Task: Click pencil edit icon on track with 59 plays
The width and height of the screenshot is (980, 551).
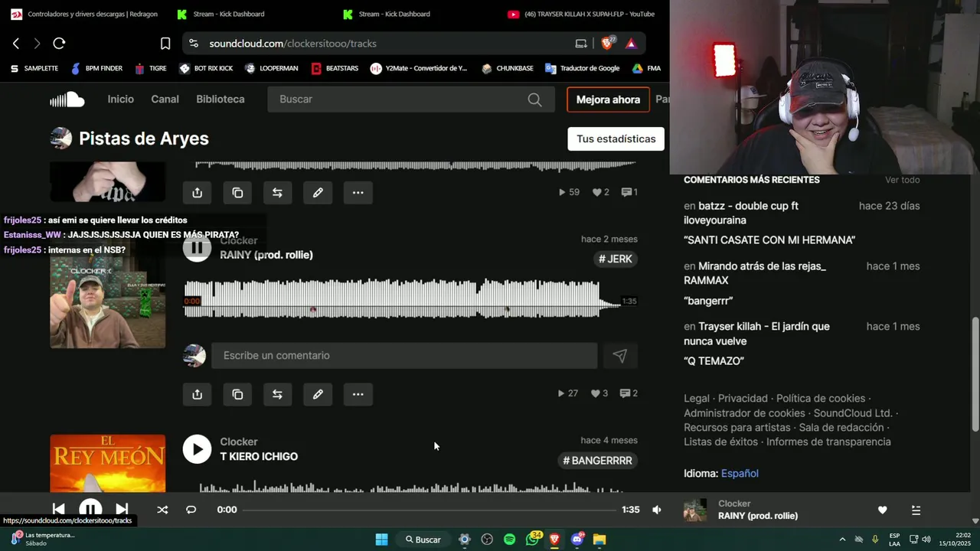Action: [x=318, y=193]
